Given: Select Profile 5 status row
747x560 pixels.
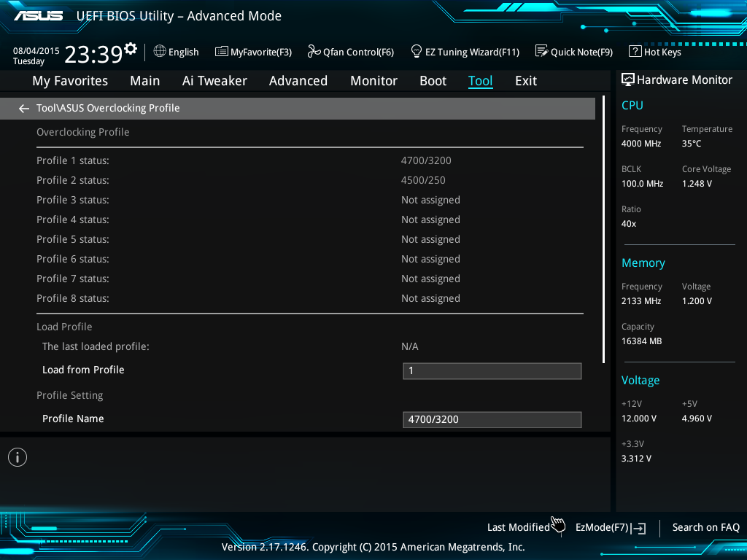Looking at the screenshot, I should click(309, 239).
